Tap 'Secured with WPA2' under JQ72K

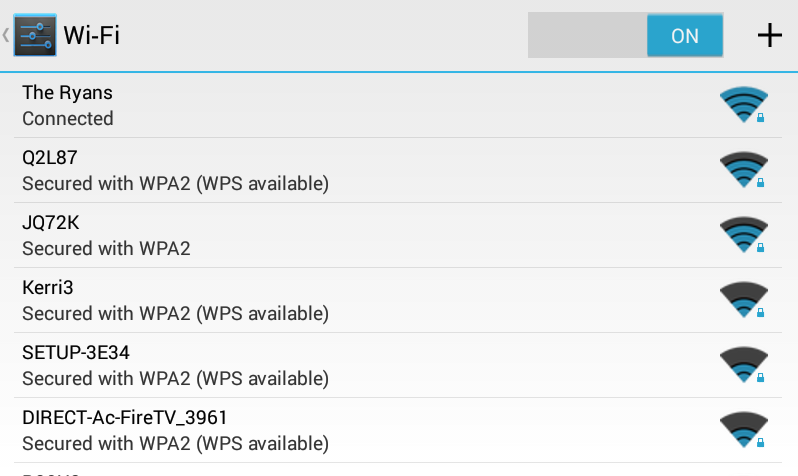[106, 249]
